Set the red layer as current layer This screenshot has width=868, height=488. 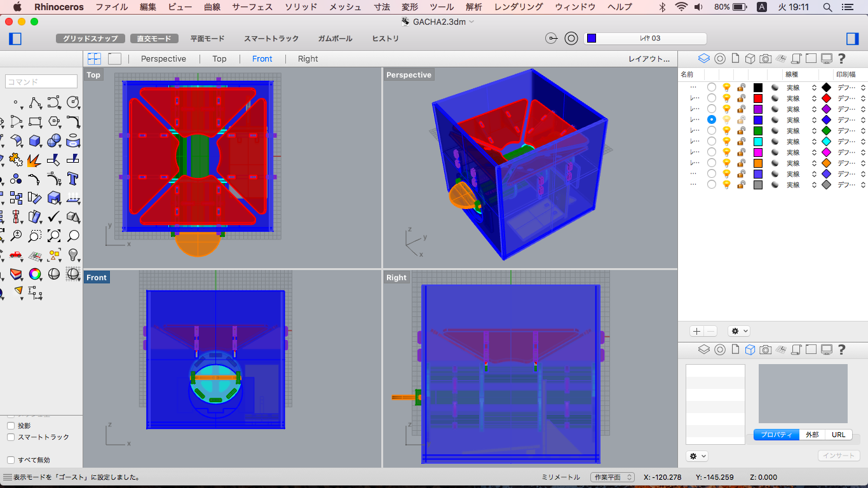pyautogui.click(x=712, y=98)
